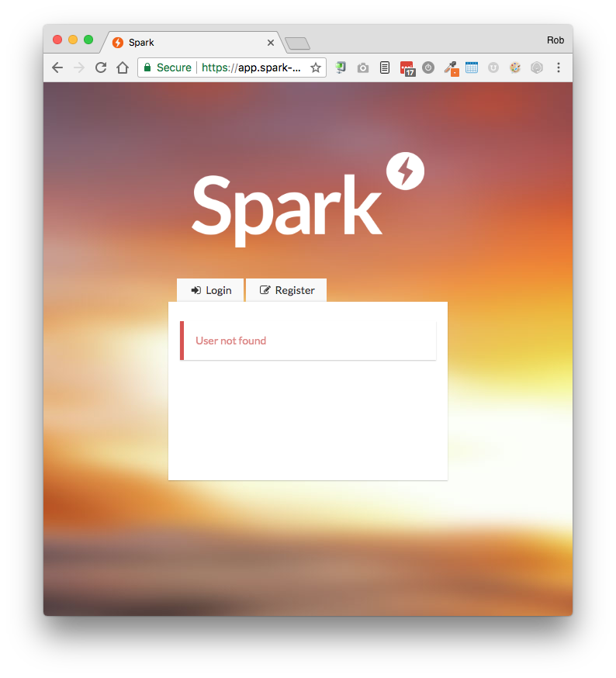Click the gray power button extension

428,67
